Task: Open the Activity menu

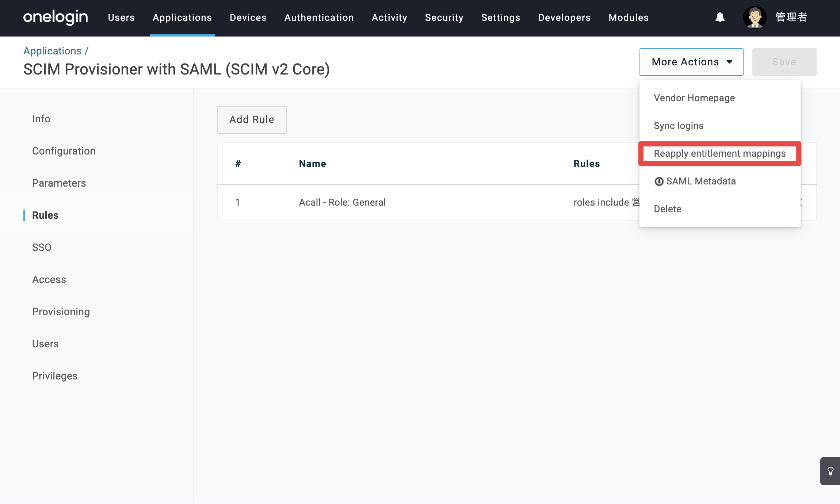Action: pyautogui.click(x=389, y=18)
